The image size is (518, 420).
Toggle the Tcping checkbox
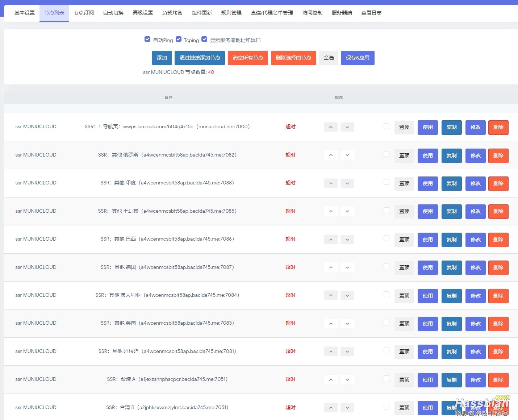(179, 39)
